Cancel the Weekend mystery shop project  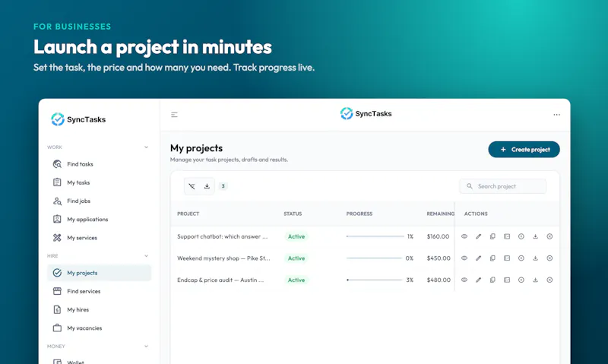549,258
